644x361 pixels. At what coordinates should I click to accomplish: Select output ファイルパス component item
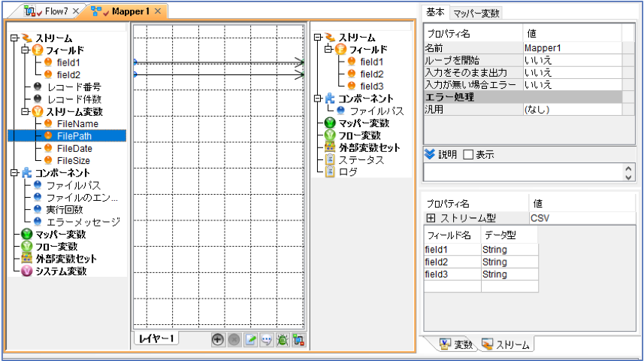376,111
